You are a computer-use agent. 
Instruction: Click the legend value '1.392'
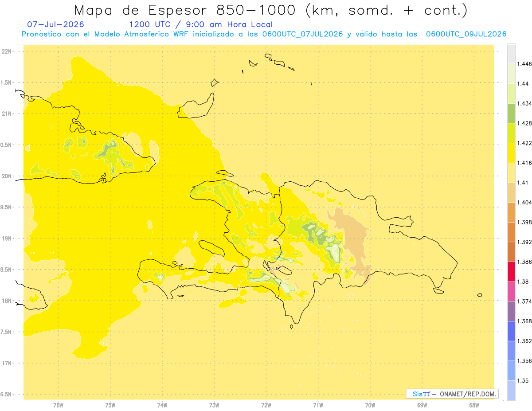coord(524,242)
